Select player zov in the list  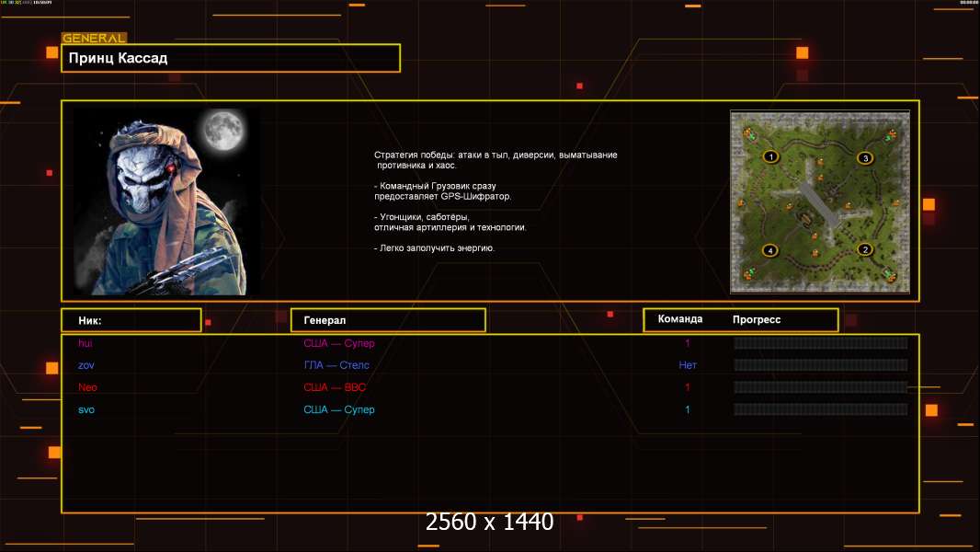pos(86,365)
